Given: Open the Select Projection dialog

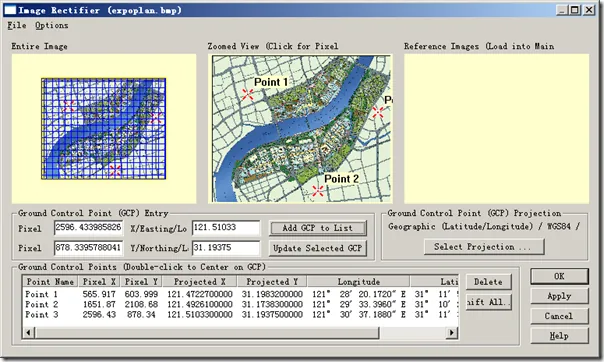Looking at the screenshot, I should [x=484, y=246].
